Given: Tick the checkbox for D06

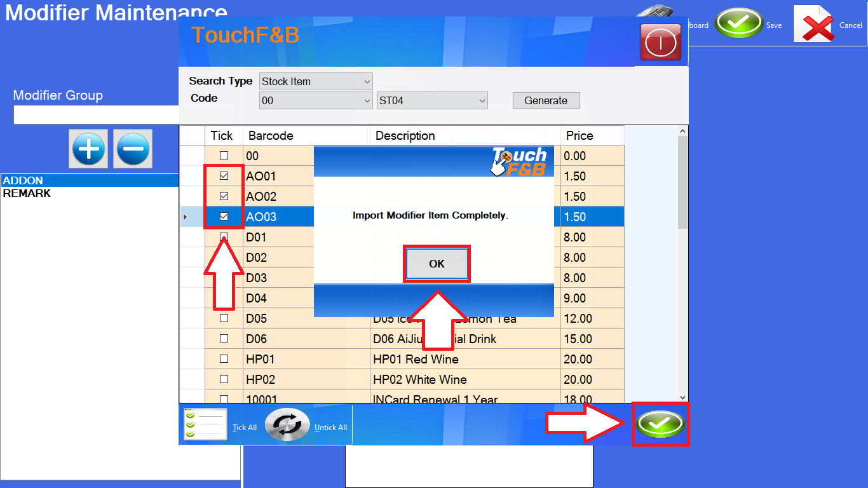Looking at the screenshot, I should (x=224, y=339).
